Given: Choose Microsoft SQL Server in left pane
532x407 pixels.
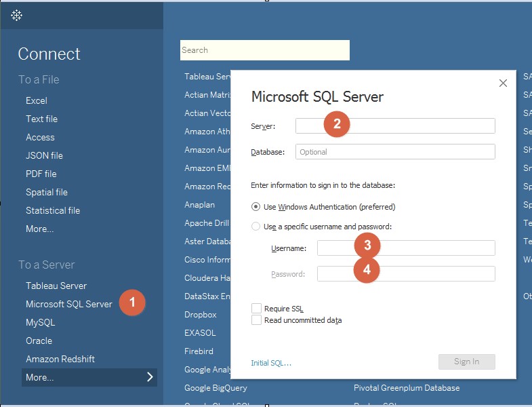Looking at the screenshot, I should pyautogui.click(x=69, y=304).
